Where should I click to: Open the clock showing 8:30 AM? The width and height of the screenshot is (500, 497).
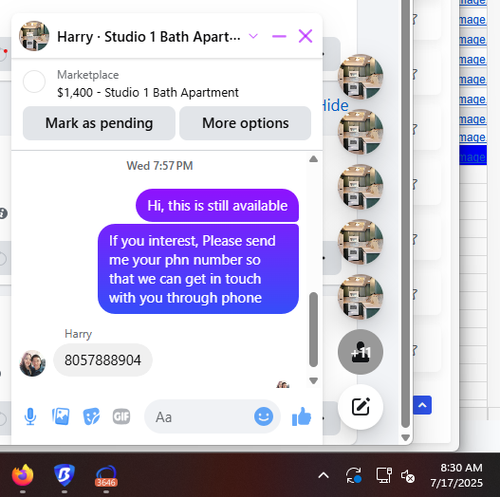pyautogui.click(x=457, y=475)
